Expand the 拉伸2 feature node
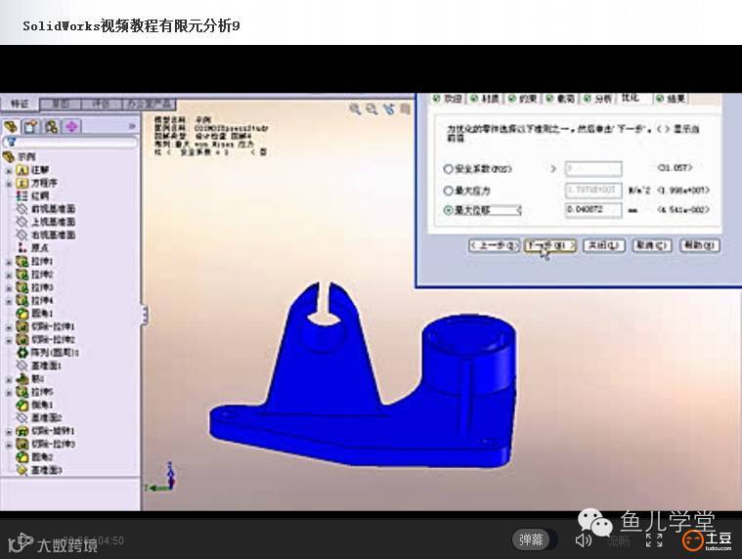This screenshot has width=742, height=560. [9, 275]
